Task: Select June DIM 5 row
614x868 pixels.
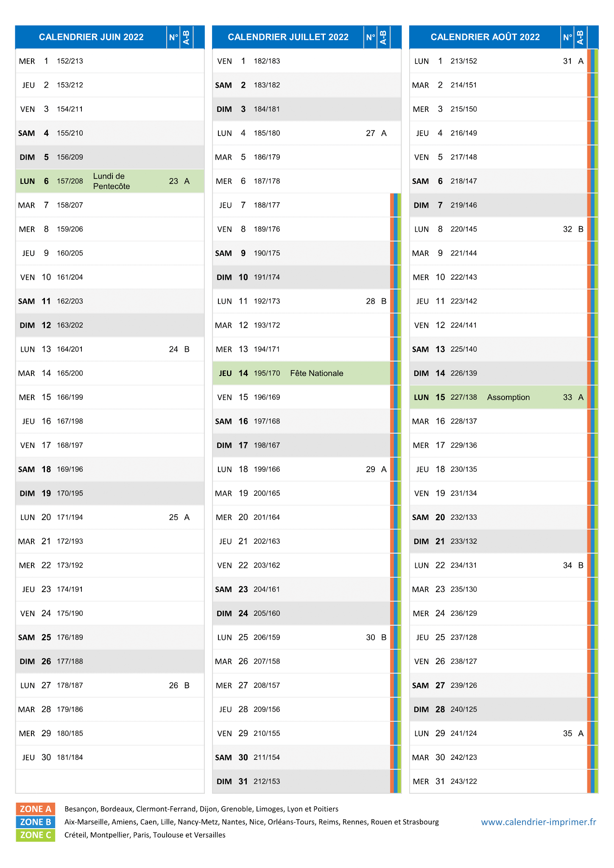Action: [110, 157]
